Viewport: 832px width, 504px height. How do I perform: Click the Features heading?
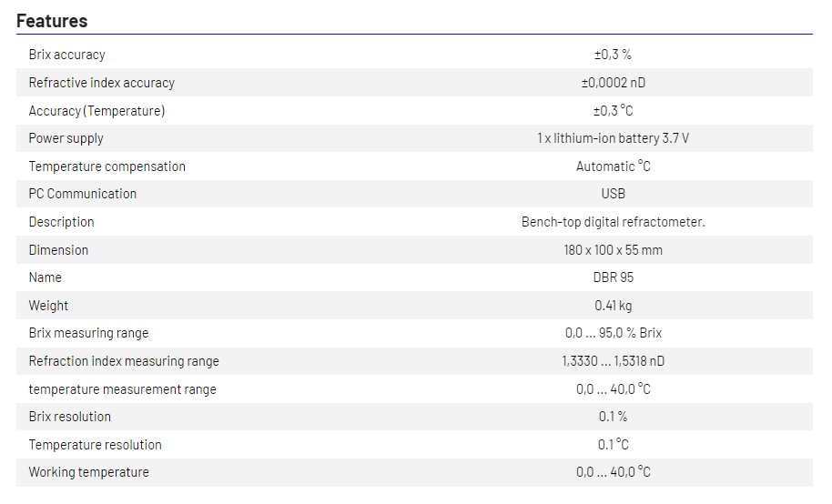point(52,20)
